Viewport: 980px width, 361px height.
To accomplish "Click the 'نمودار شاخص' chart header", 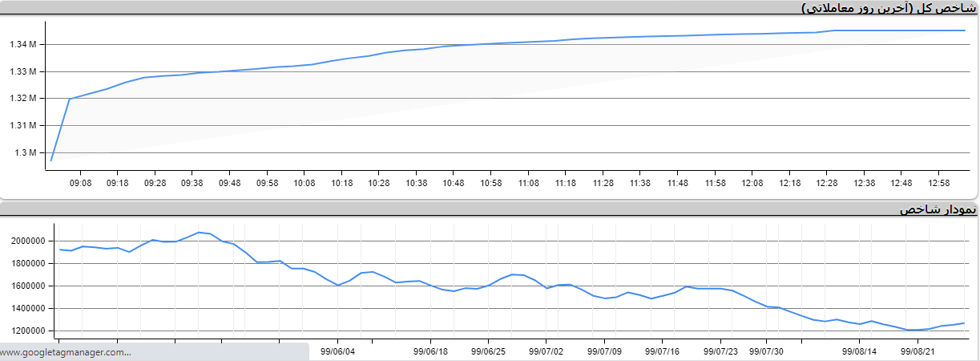I will tap(938, 209).
